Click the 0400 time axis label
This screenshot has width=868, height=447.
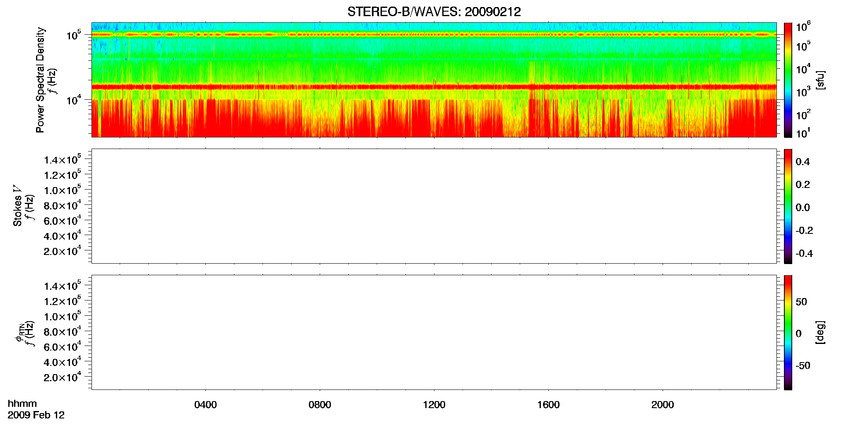tap(205, 405)
